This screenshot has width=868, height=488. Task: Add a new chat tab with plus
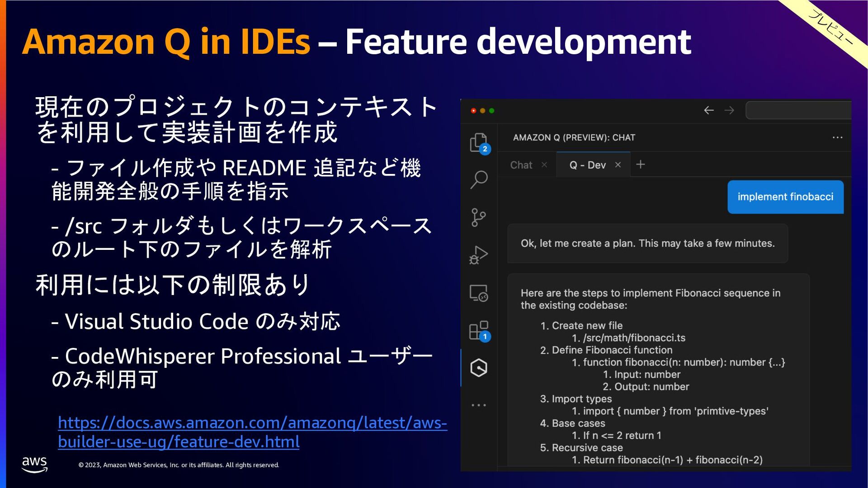pos(641,164)
